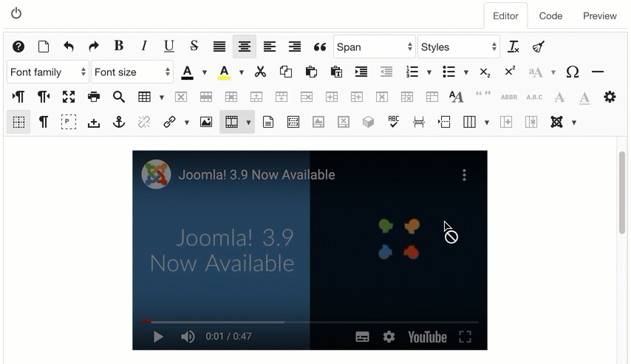Viewport: 631px width, 364px height.
Task: Toggle center alignment button
Action: tap(245, 47)
